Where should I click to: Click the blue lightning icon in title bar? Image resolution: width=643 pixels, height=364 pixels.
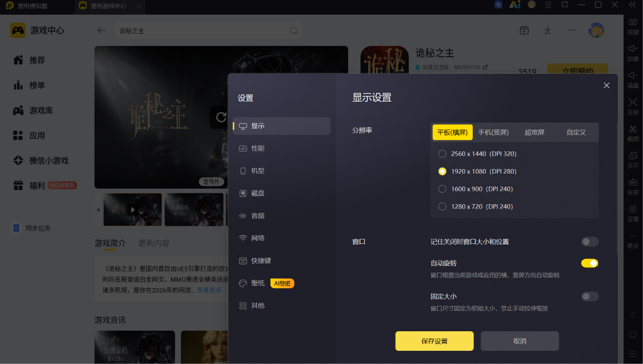[x=498, y=5]
